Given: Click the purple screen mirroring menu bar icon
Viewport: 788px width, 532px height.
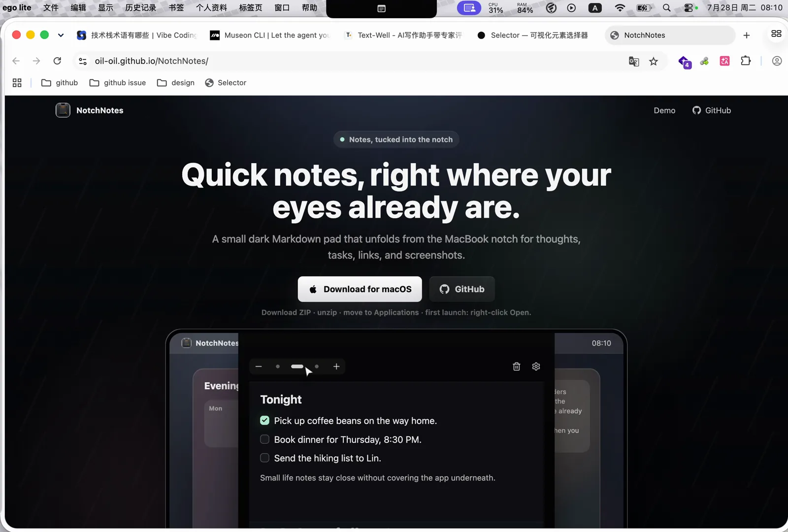Looking at the screenshot, I should pyautogui.click(x=469, y=8).
